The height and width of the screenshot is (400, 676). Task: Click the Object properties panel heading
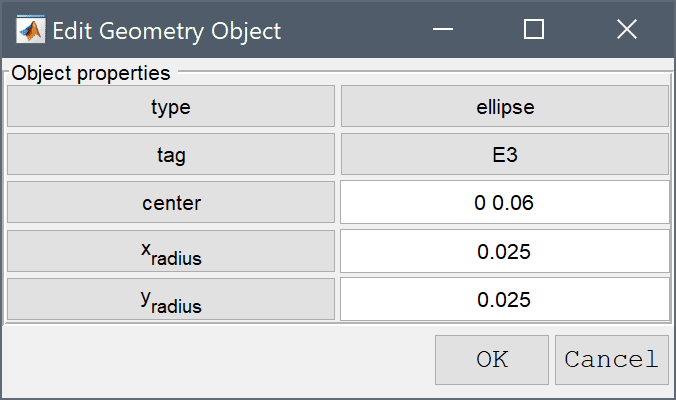[x=91, y=73]
